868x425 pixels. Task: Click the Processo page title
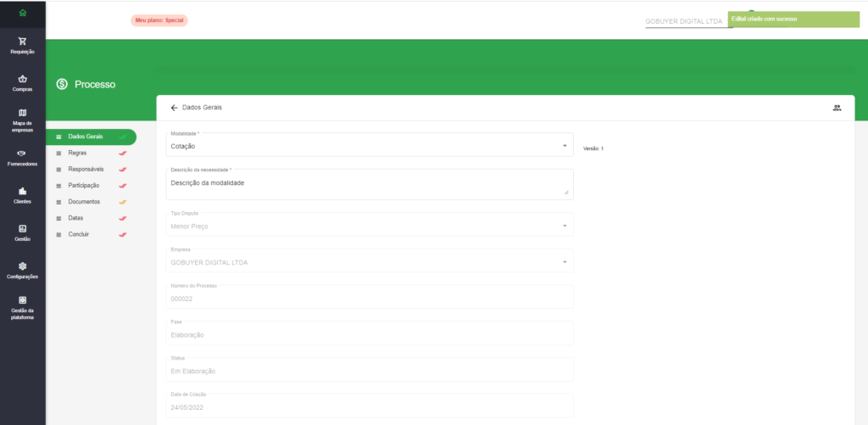pyautogui.click(x=95, y=85)
